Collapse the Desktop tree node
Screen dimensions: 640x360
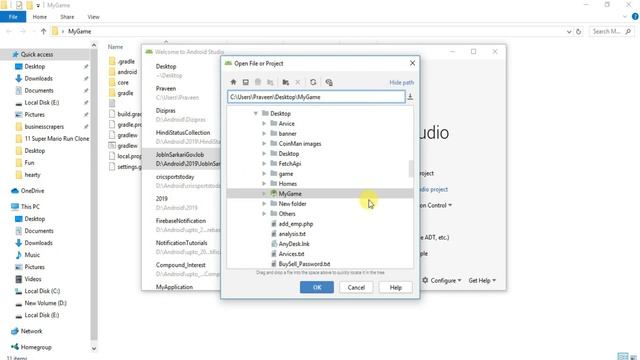coord(256,113)
